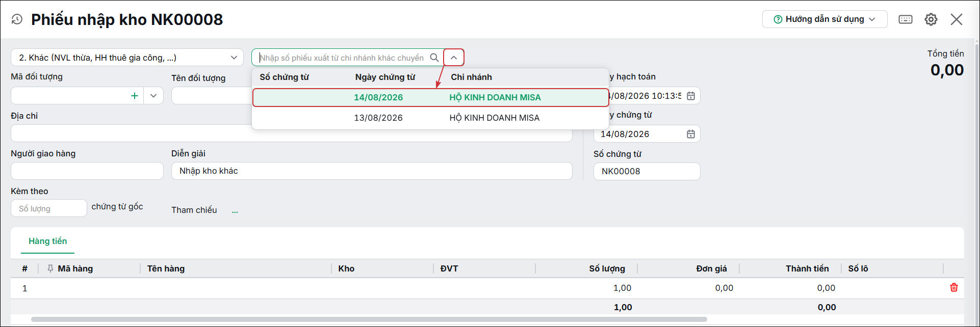The image size is (980, 327).
Task: Click HỘ KINH DOANH MISA in 13/08/2026 row
Action: click(x=494, y=118)
